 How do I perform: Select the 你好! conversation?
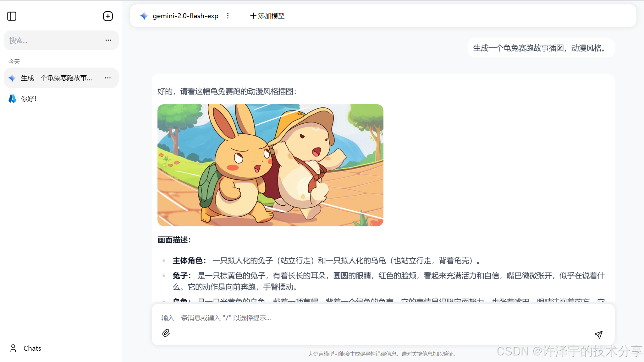pos(29,99)
